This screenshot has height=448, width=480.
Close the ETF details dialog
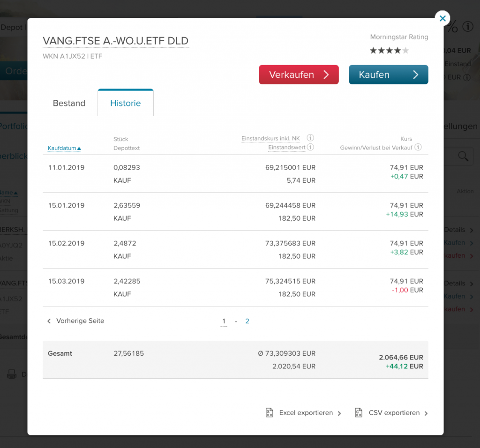pos(442,18)
